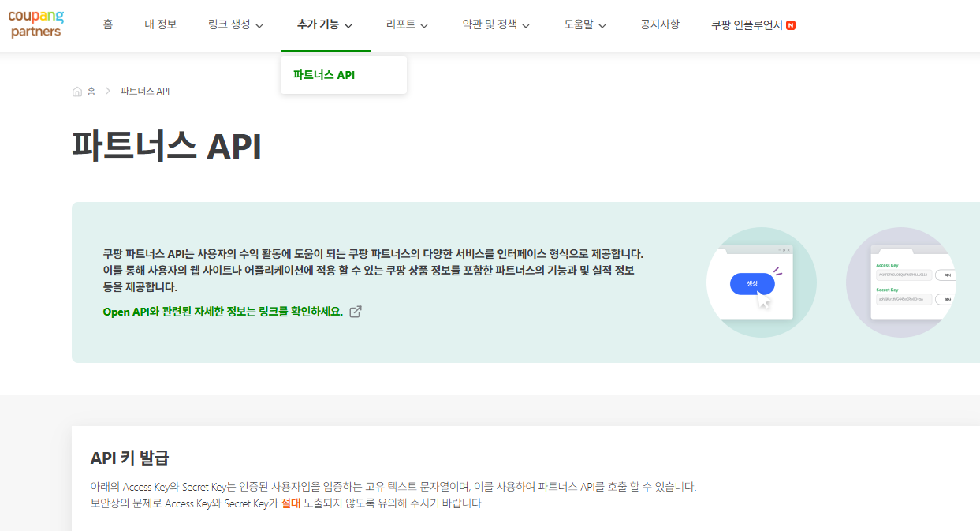Open the 공지사항 menu item
980x531 pixels.
(x=660, y=24)
